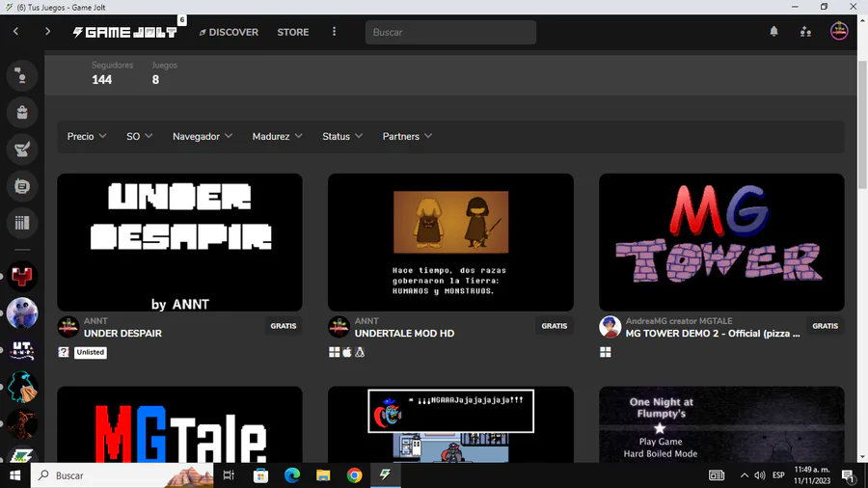Expand the Navegador filter dropdown
This screenshot has height=488, width=868.
pos(203,136)
